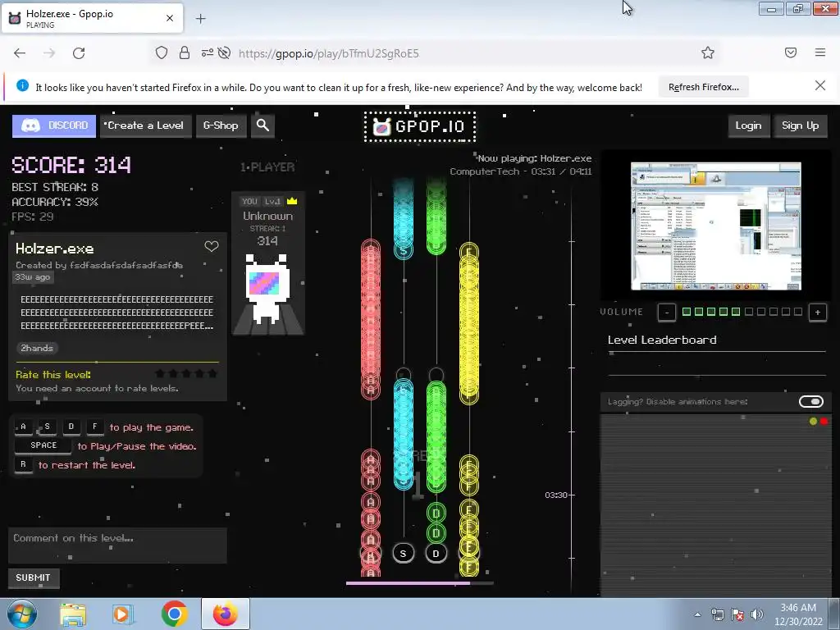Click Firefox taskbar icon

(226, 614)
